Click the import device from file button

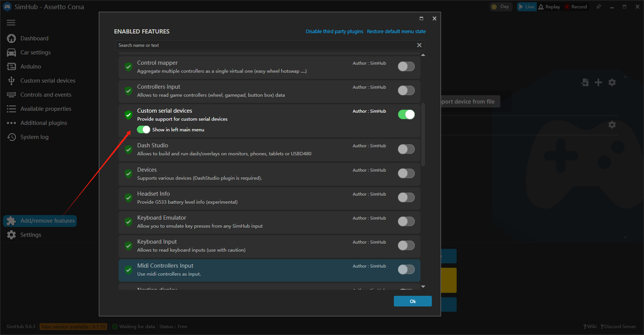click(x=471, y=102)
